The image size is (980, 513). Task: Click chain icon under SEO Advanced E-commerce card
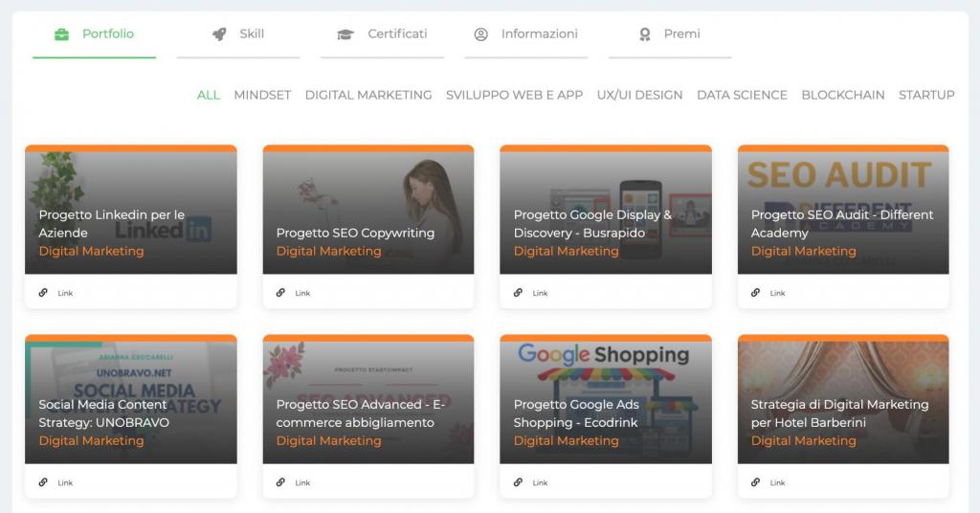(280, 482)
